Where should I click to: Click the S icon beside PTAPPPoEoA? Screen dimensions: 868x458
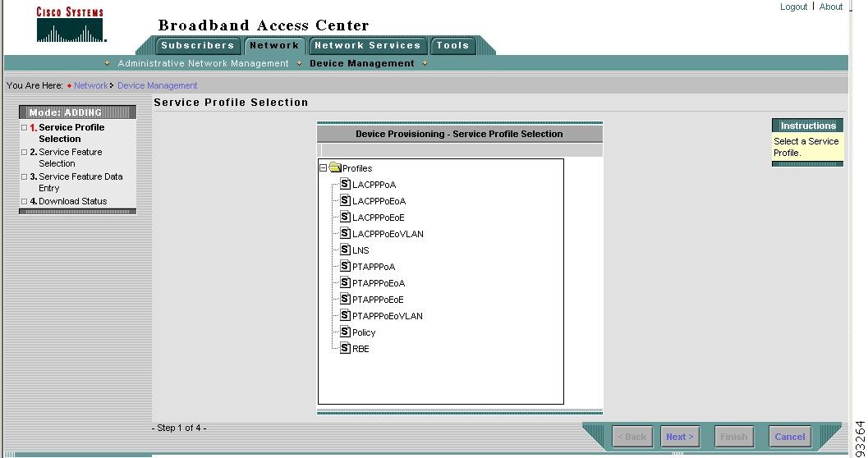[345, 282]
